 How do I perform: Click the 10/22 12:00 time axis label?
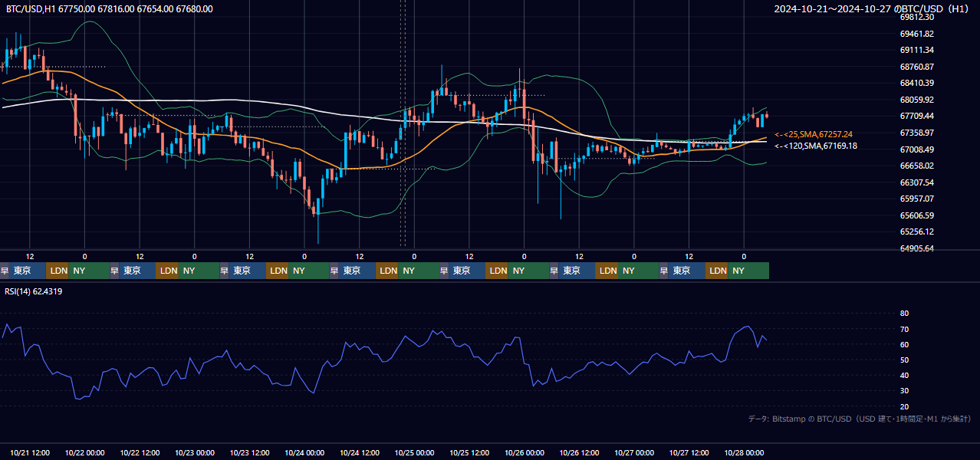[x=140, y=452]
